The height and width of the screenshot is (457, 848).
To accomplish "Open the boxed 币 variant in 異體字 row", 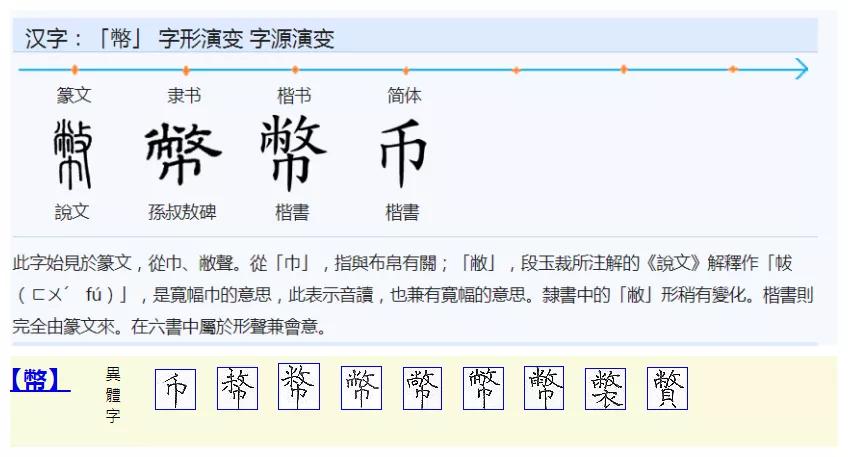I will point(175,389).
